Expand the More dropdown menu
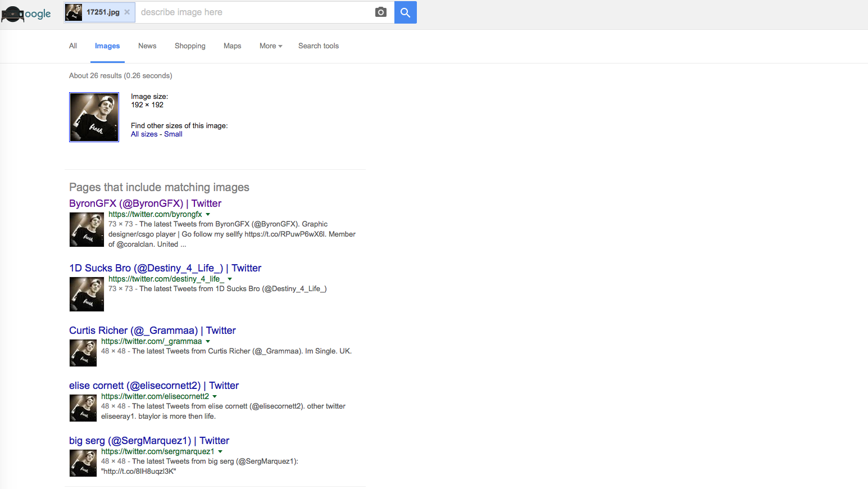This screenshot has width=868, height=489. click(271, 46)
